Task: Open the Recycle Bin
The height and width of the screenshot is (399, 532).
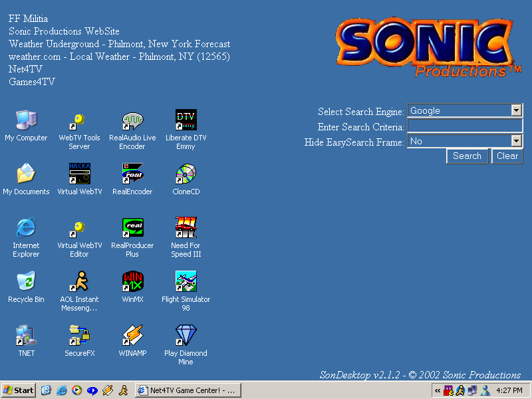Action: 26,282
